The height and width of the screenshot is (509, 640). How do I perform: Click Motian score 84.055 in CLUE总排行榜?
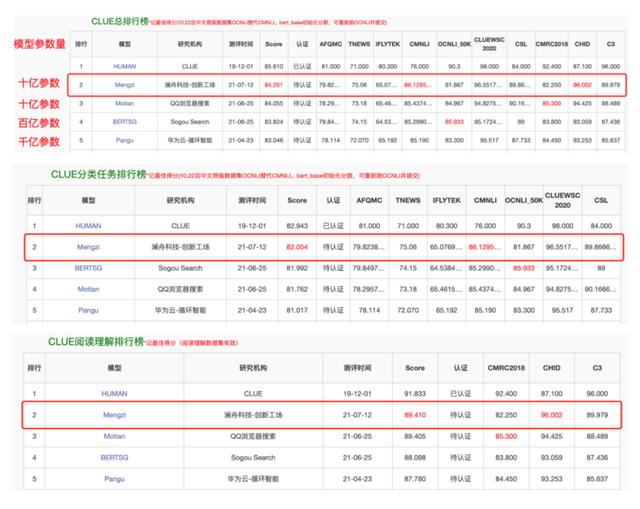(x=273, y=103)
